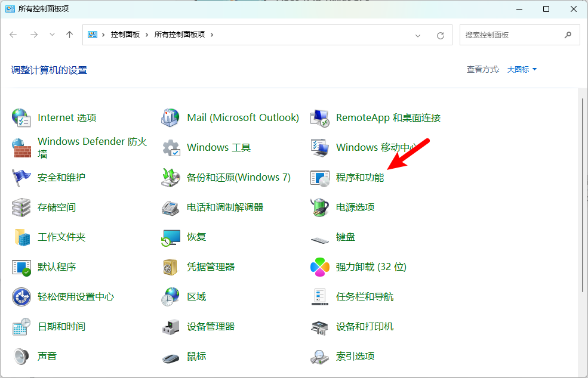Click the 日期和时间 calendar clock icon

(x=21, y=327)
